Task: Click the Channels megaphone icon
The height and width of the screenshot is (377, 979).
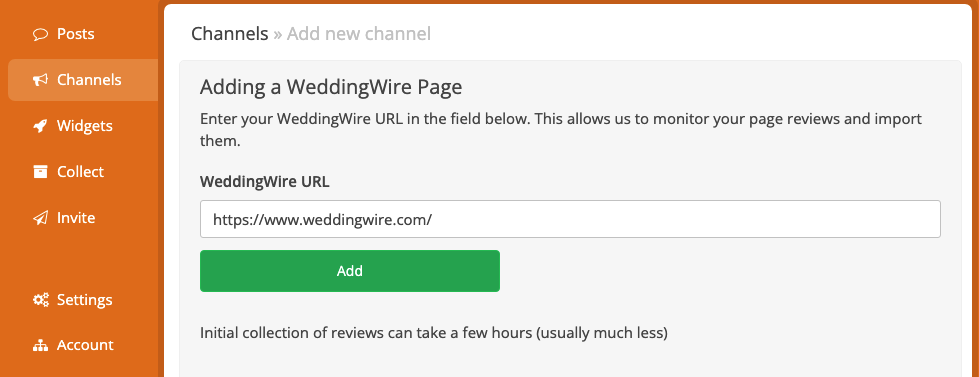Action: (x=41, y=80)
